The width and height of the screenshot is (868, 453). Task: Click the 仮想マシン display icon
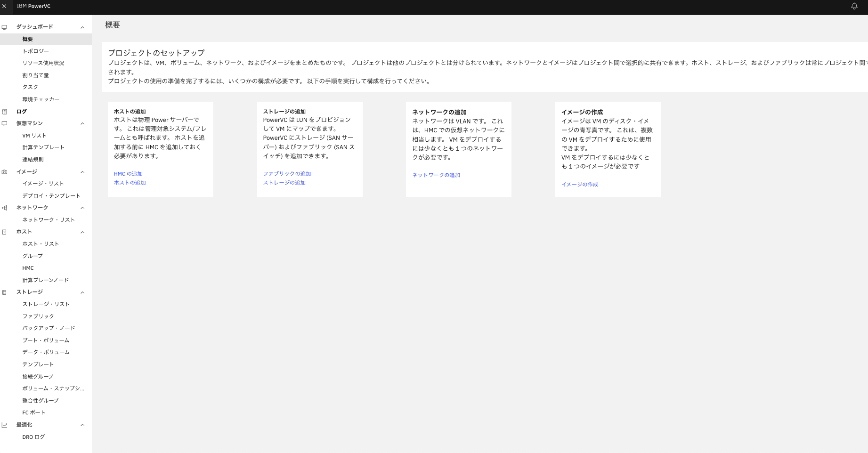(5, 123)
